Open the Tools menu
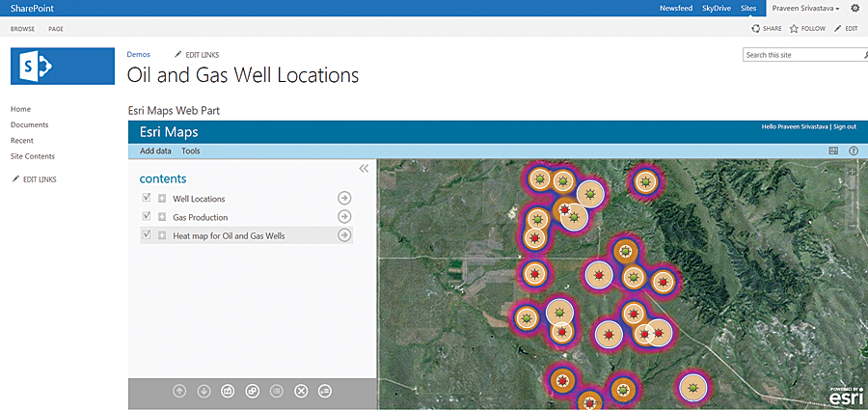868x411 pixels. [x=191, y=151]
